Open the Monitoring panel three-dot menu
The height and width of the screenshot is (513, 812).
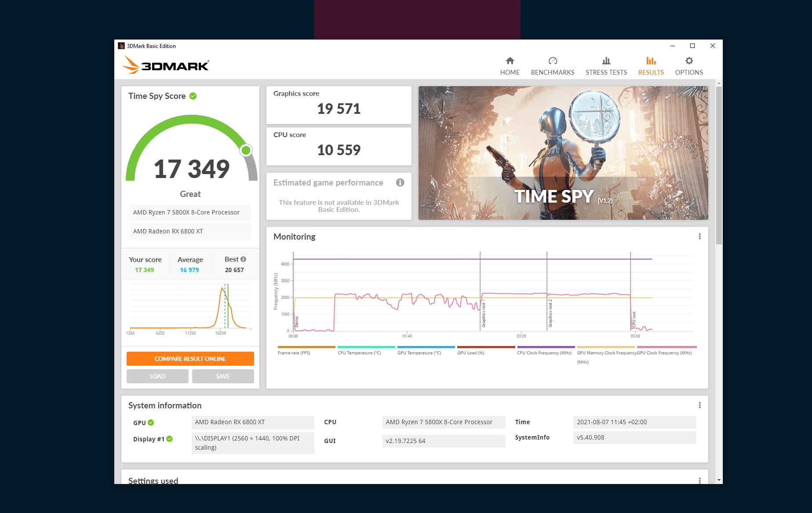click(699, 236)
